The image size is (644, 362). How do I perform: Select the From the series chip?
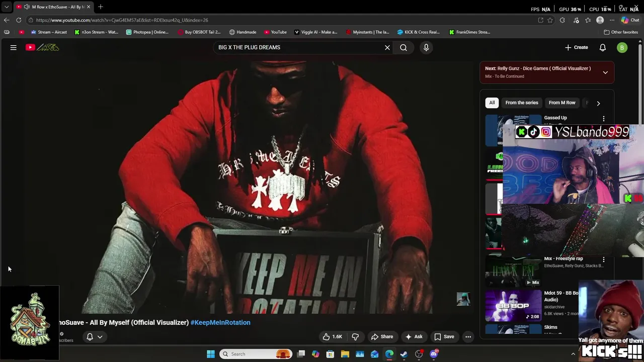(x=522, y=103)
